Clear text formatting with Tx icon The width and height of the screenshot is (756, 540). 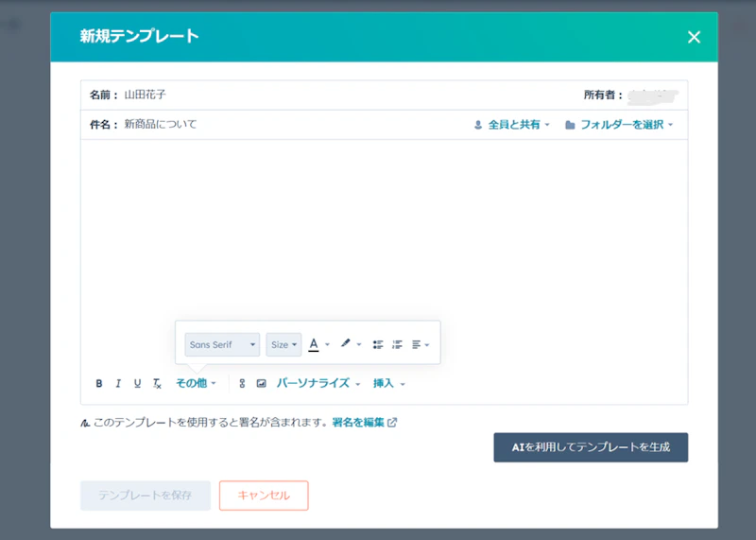pyautogui.click(x=157, y=383)
